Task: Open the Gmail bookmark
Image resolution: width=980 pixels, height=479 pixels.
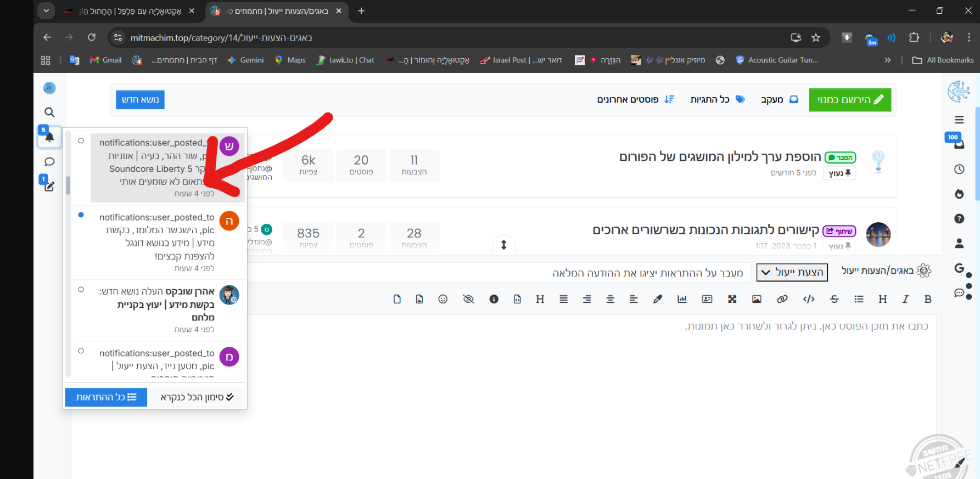Action: [x=105, y=60]
